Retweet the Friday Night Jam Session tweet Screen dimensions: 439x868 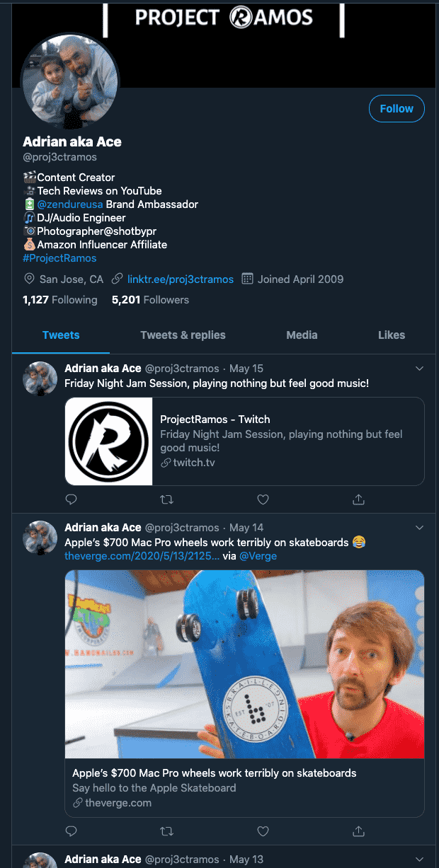coord(167,499)
